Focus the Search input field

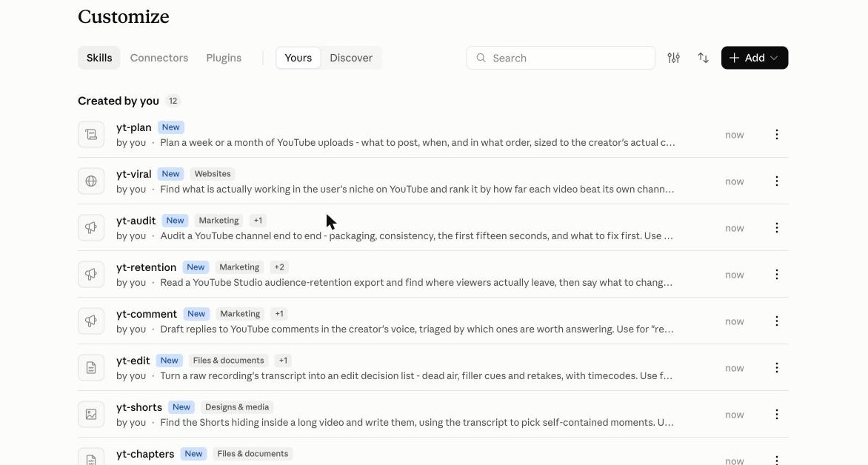[561, 58]
